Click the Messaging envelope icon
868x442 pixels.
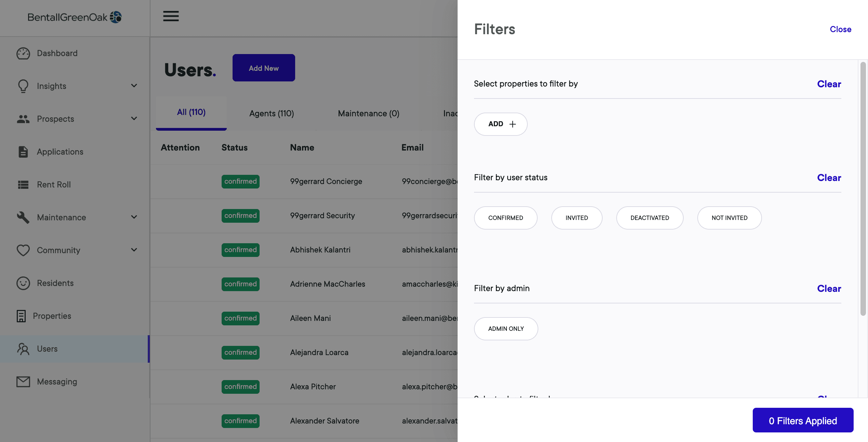pos(23,382)
